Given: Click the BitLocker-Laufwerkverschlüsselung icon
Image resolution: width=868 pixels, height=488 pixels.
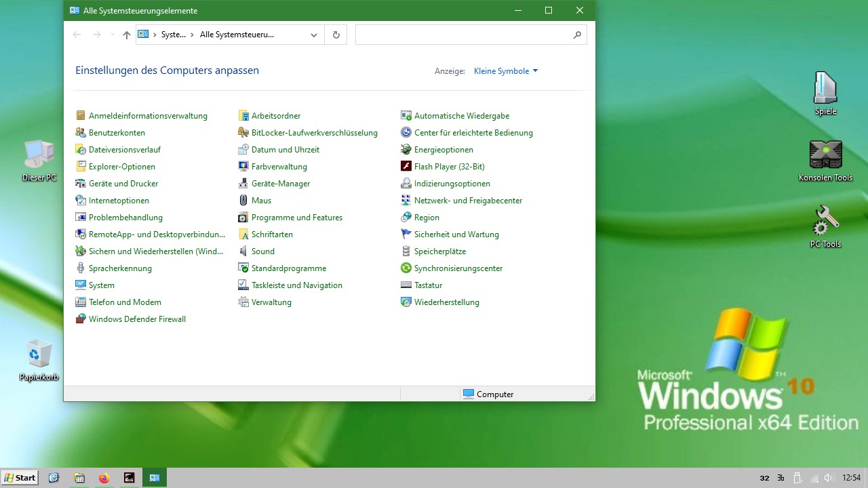Looking at the screenshot, I should click(x=243, y=133).
